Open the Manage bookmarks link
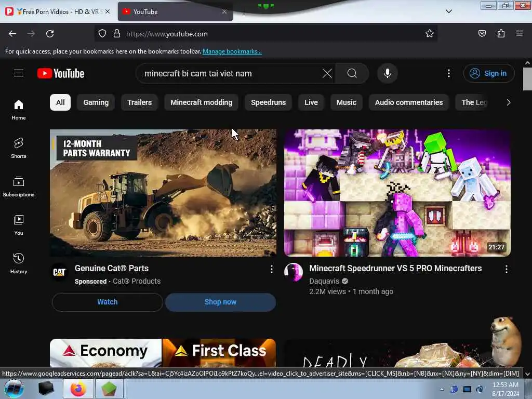The image size is (532, 399). click(232, 51)
